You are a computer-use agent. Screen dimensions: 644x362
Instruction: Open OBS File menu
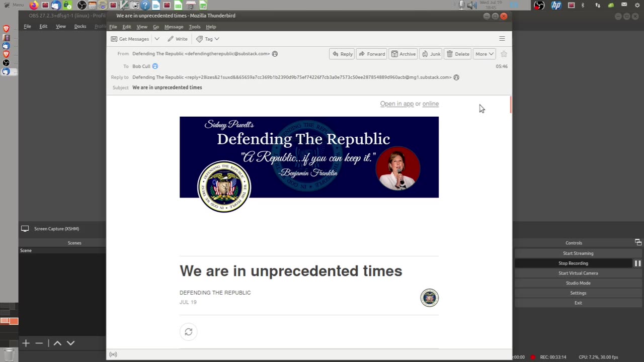pyautogui.click(x=28, y=26)
